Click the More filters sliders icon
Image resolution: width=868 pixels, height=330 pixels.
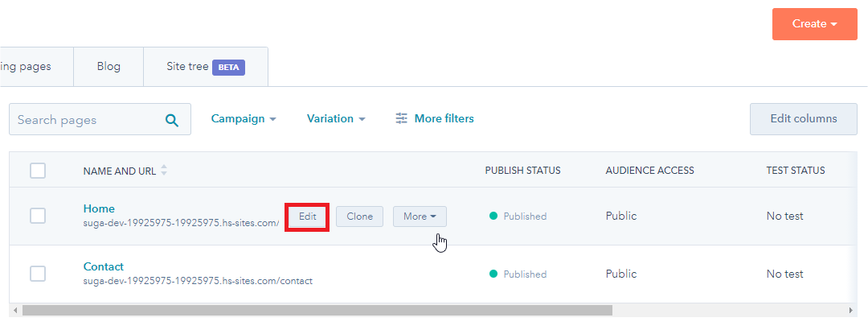tap(402, 118)
